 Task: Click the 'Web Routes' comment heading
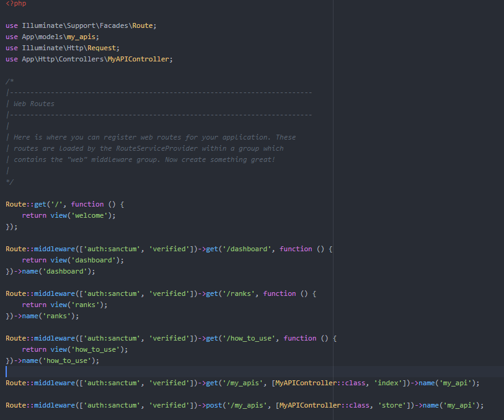[33, 104]
